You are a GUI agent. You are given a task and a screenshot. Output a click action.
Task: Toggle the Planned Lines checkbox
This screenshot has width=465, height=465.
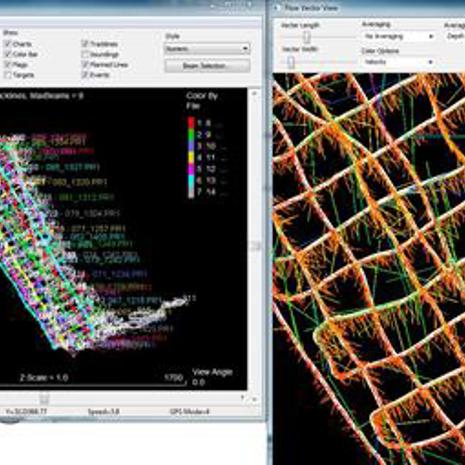[x=85, y=64]
